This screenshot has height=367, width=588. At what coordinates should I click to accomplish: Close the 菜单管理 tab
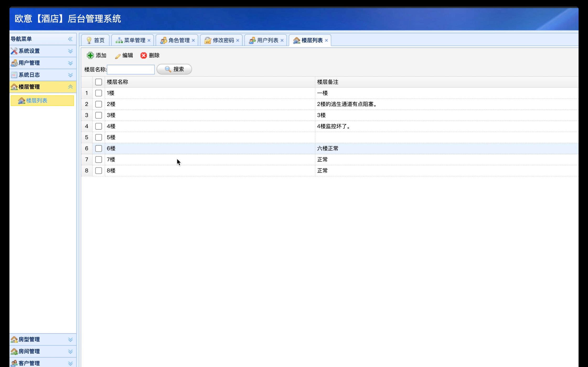click(x=149, y=40)
